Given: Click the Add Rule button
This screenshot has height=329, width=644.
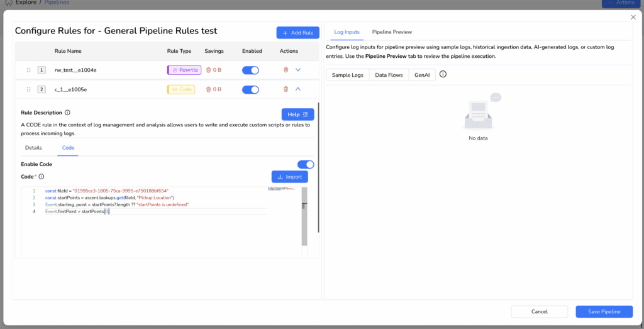Looking at the screenshot, I should click(297, 33).
